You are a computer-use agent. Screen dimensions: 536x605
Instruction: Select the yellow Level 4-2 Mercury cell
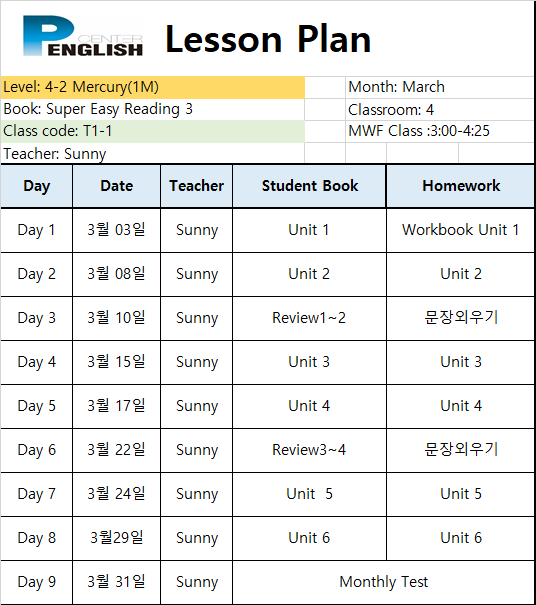[152, 87]
